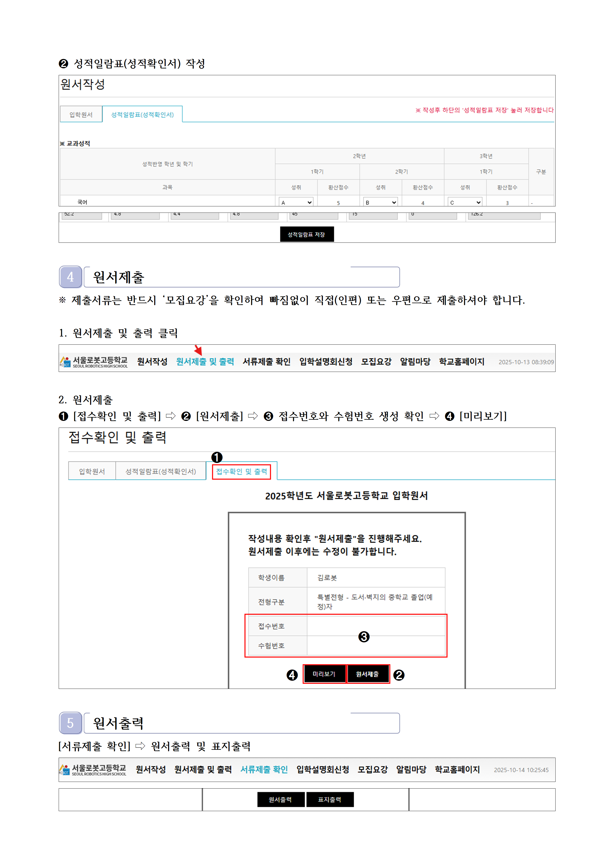The width and height of the screenshot is (614, 868).
Task: Switch to the 성적일람표(성적확인서) tab under 원서작성
Action: click(142, 115)
